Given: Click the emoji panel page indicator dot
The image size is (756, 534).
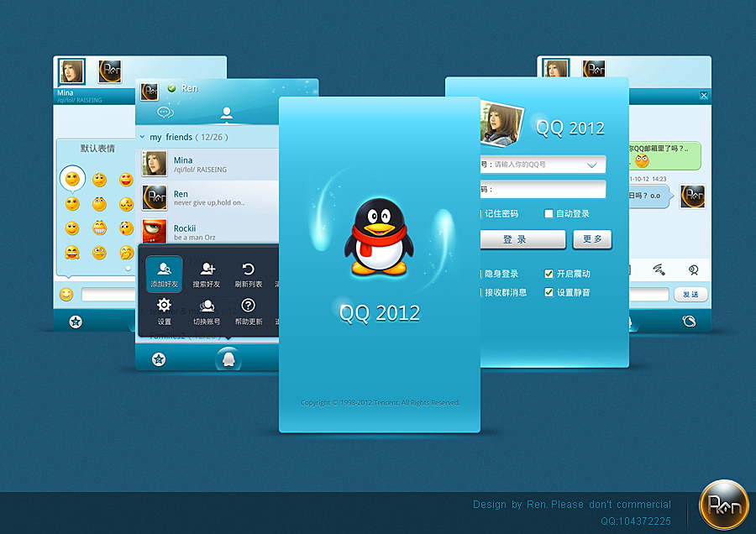Looking at the screenshot, I should (128, 269).
